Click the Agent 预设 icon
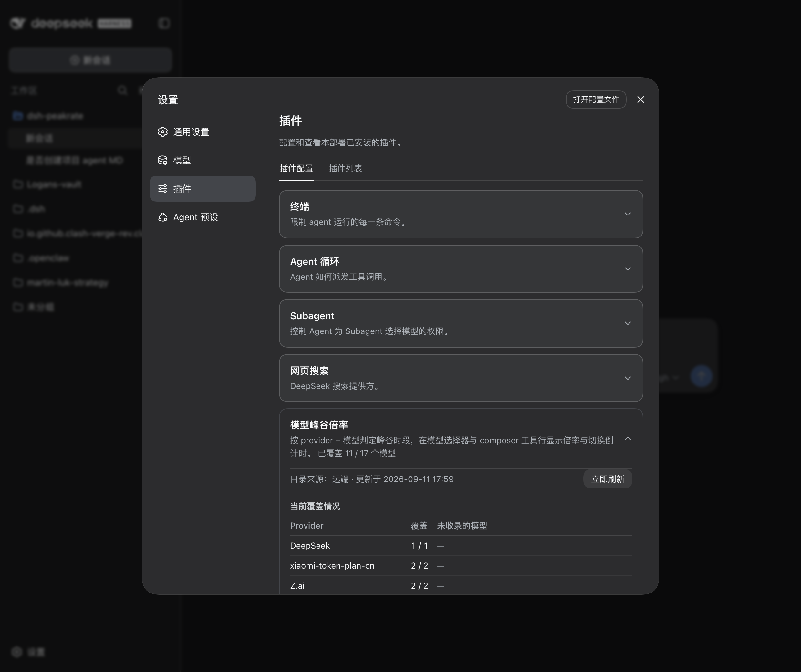 pos(163,217)
